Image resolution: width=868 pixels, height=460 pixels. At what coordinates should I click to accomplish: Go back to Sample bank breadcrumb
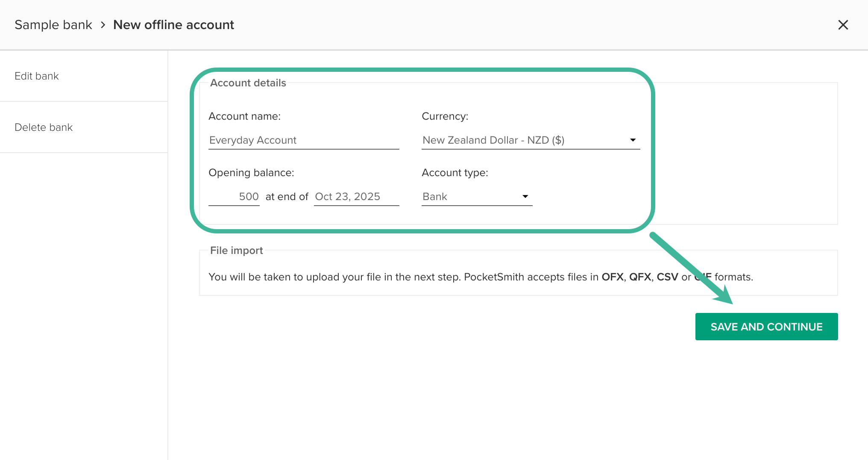[x=53, y=25]
